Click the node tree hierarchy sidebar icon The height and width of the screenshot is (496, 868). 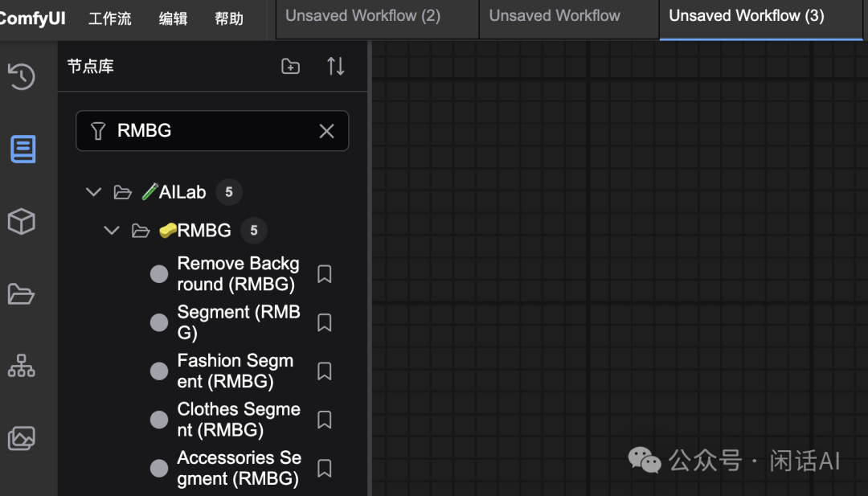[22, 366]
